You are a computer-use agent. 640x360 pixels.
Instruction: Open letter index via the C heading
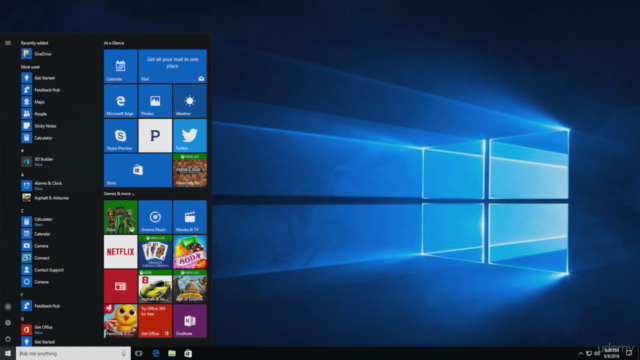pyautogui.click(x=22, y=211)
